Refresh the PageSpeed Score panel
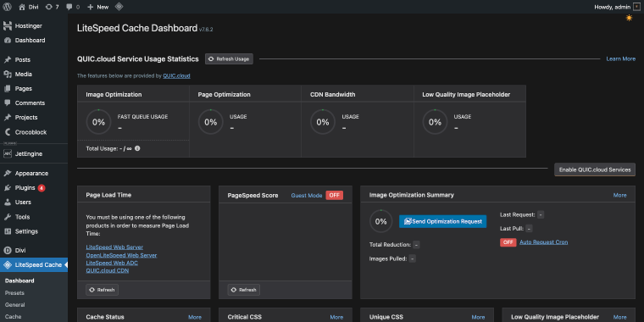Viewport: 644px width, 322px height. 243,290
